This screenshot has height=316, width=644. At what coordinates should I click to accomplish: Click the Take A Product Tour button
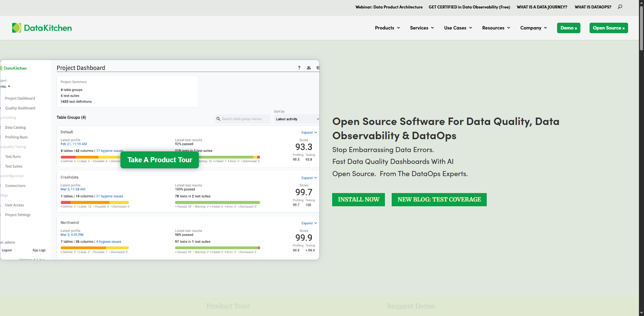tap(160, 160)
